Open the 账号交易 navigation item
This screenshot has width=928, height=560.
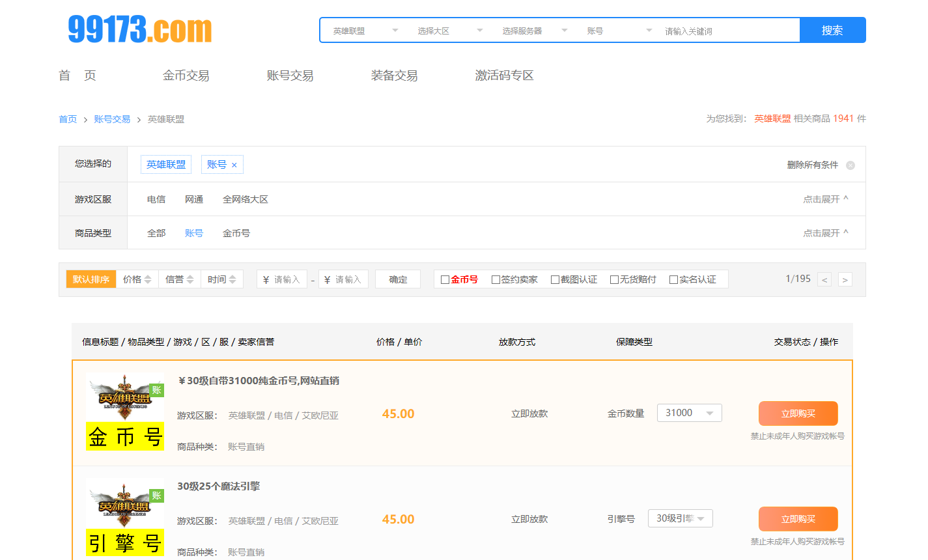tap(290, 76)
